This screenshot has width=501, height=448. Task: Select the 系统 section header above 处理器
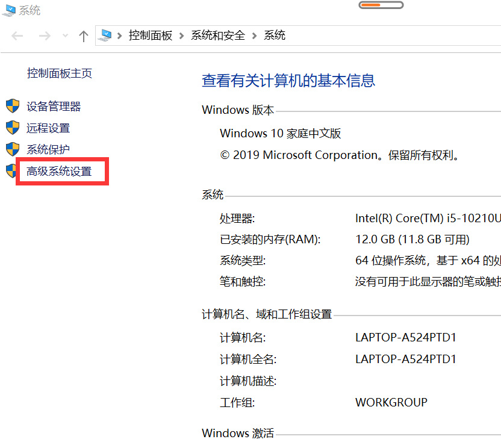pos(213,194)
